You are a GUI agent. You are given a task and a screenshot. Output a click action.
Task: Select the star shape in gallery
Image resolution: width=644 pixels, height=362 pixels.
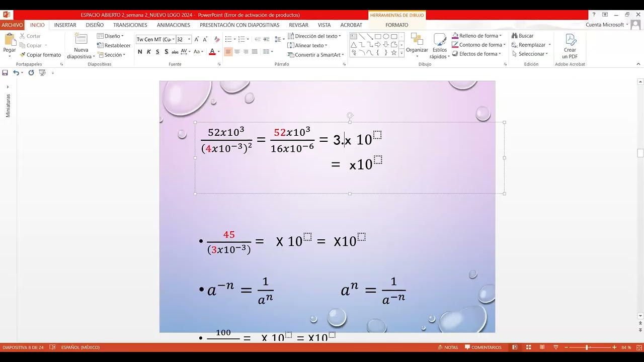(x=394, y=52)
